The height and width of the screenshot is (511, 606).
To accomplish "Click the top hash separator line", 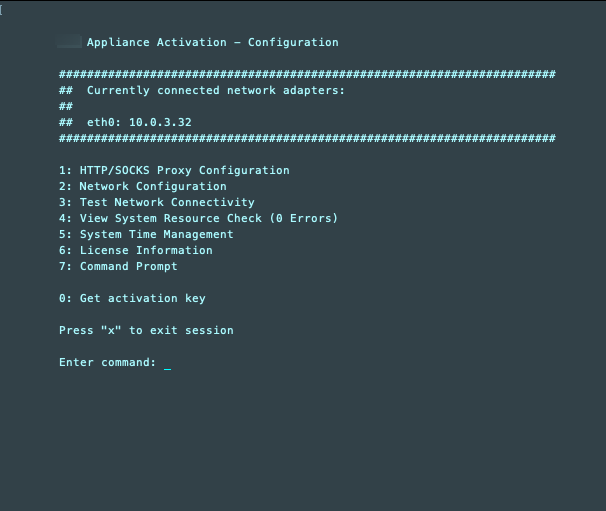I will point(307,74).
